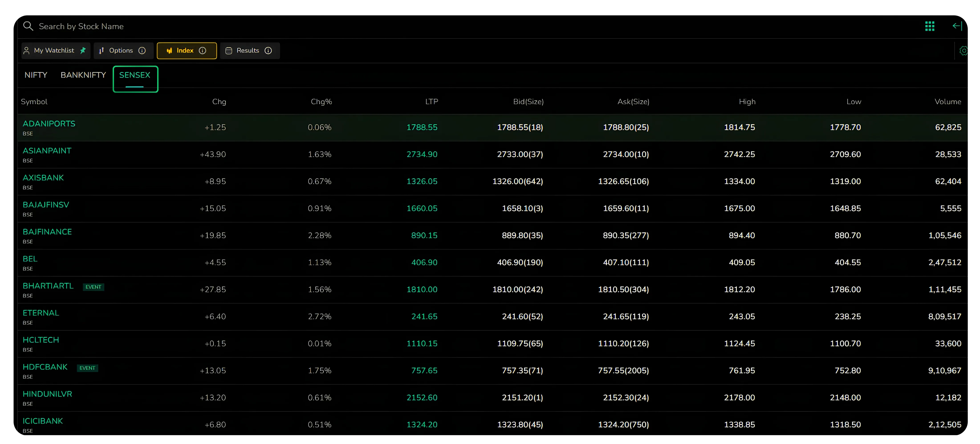Click info icon next to Results
Viewport: 980px width, 444px height.
(x=268, y=50)
